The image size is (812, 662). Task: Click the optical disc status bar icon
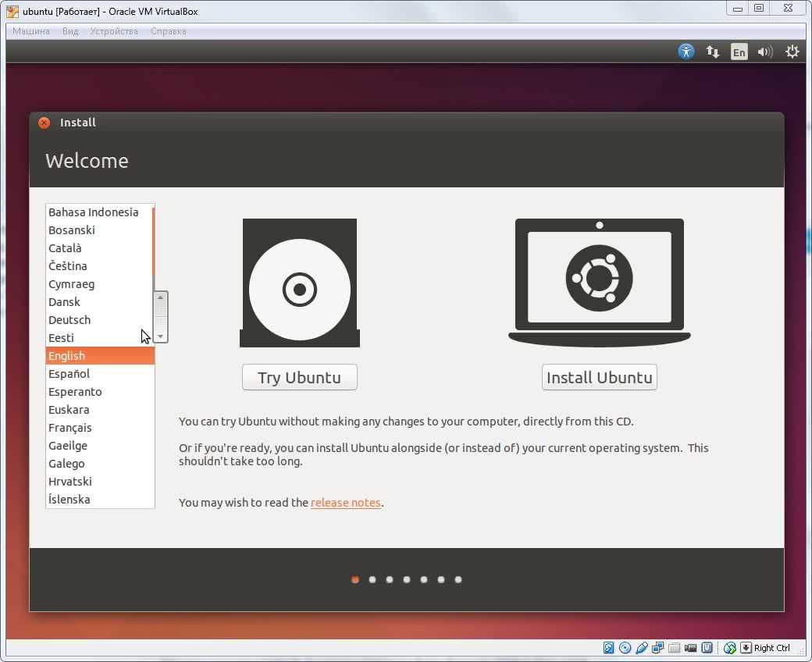click(625, 648)
